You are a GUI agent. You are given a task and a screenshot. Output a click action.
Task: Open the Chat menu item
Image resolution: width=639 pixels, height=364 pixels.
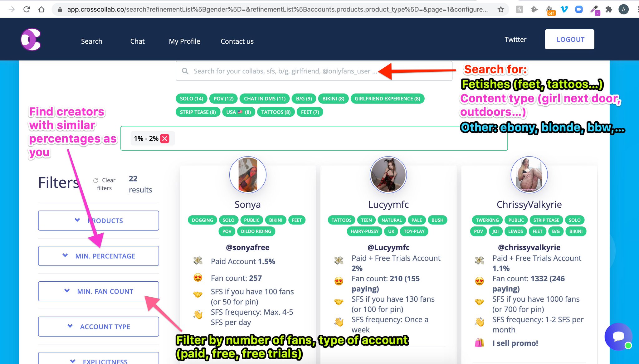pos(137,41)
